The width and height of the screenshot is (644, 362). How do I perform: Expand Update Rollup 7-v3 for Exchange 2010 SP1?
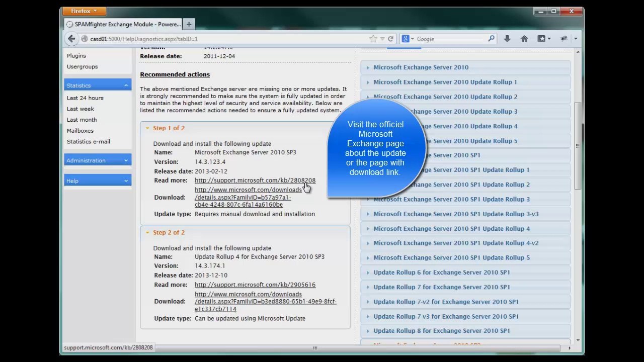tap(465, 317)
